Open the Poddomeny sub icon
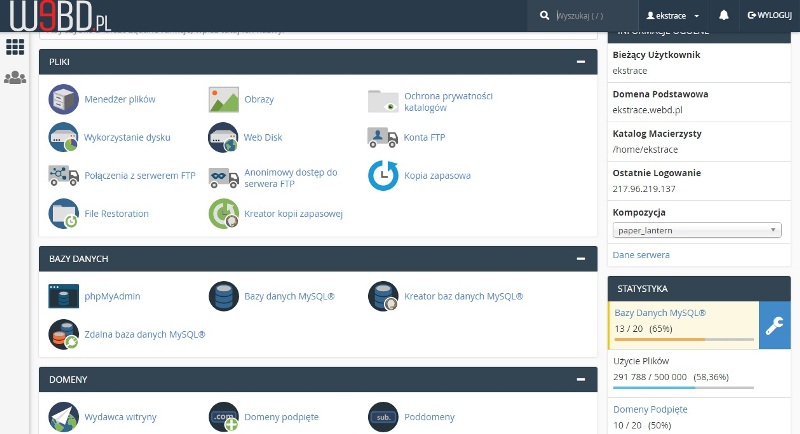Image resolution: width=800 pixels, height=434 pixels. coord(383,417)
